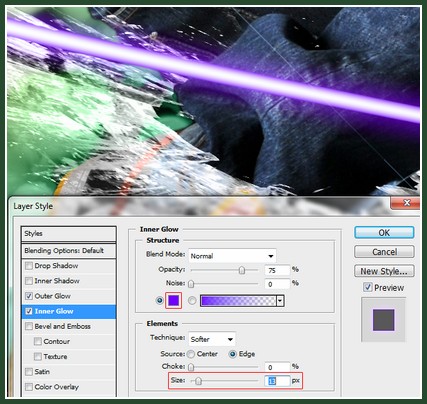The height and width of the screenshot is (404, 427).
Task: Open the Technique Softer dropdown
Action: pyautogui.click(x=212, y=339)
